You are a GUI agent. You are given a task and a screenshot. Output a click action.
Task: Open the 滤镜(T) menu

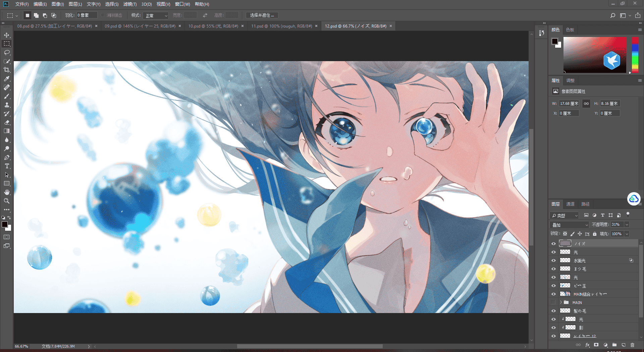(130, 4)
